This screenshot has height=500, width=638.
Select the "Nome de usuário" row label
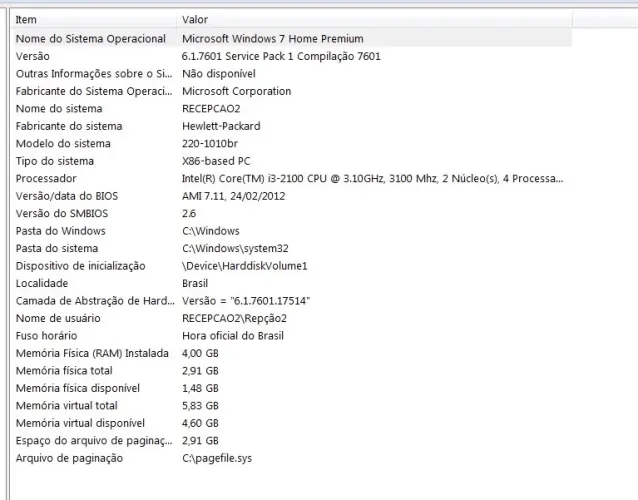pyautogui.click(x=58, y=319)
